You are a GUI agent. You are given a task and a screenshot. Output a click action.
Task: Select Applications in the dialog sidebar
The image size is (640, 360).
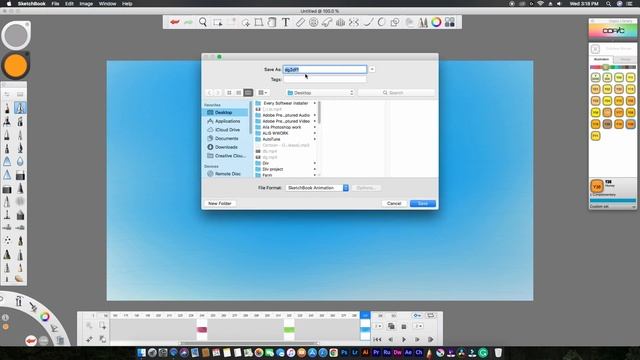click(227, 121)
